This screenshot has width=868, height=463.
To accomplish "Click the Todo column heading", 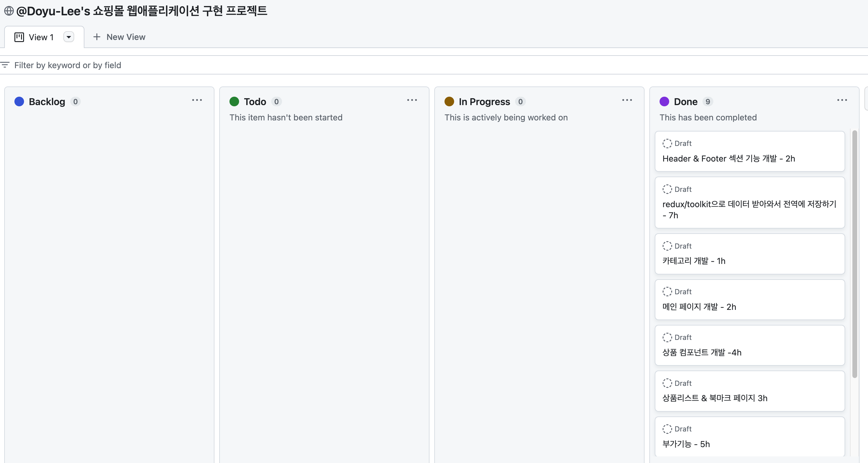I will click(255, 102).
